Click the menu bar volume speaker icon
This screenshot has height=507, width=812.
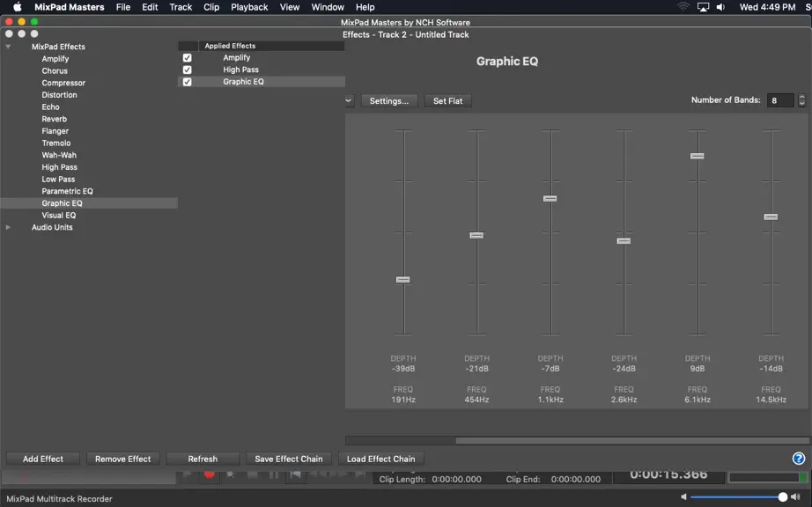[720, 7]
